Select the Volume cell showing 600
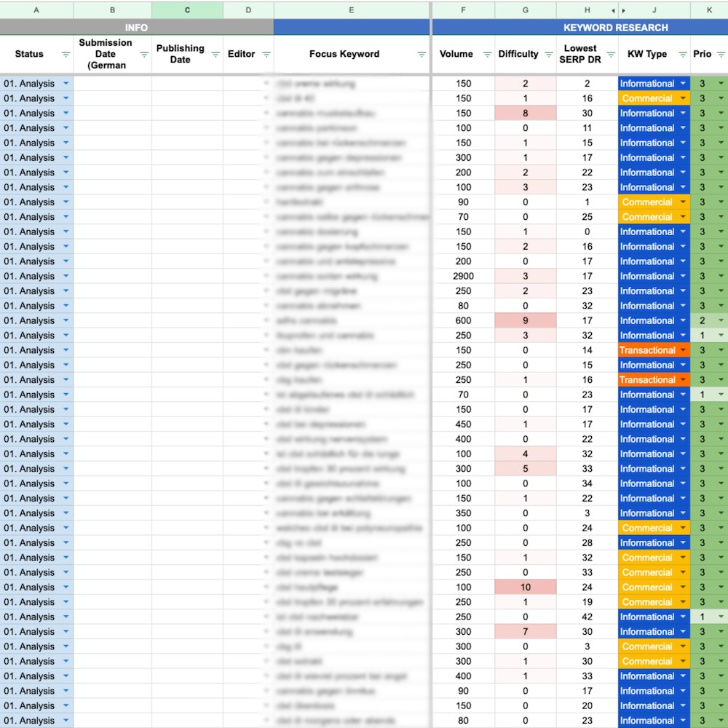Viewport: 728px width, 728px height. click(x=463, y=320)
